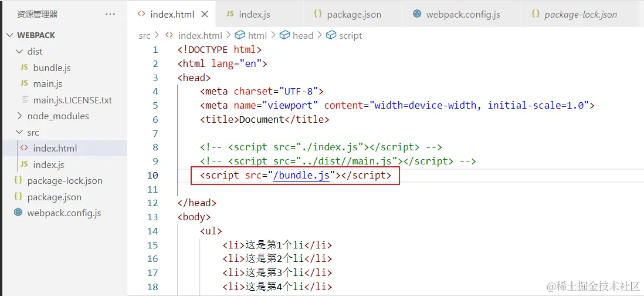This screenshot has width=644, height=296.
Task: Click the 这是第4个li list item line
Action: click(277, 287)
